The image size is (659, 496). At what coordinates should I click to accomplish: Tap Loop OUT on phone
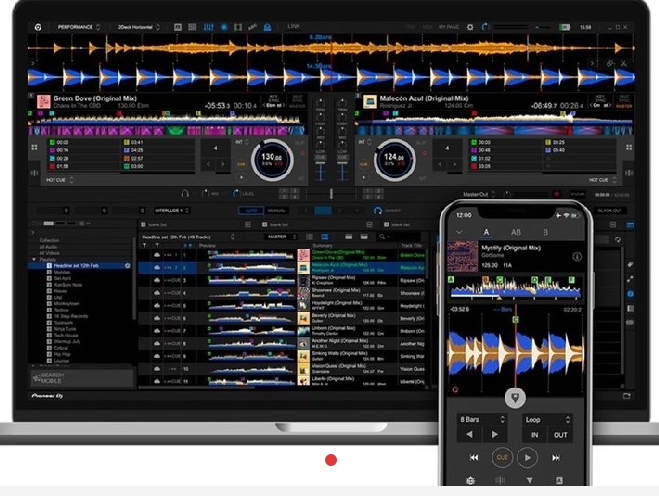[x=560, y=435]
